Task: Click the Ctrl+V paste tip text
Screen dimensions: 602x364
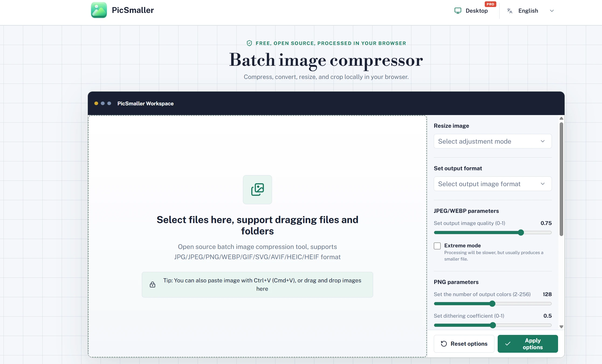Action: point(262,285)
